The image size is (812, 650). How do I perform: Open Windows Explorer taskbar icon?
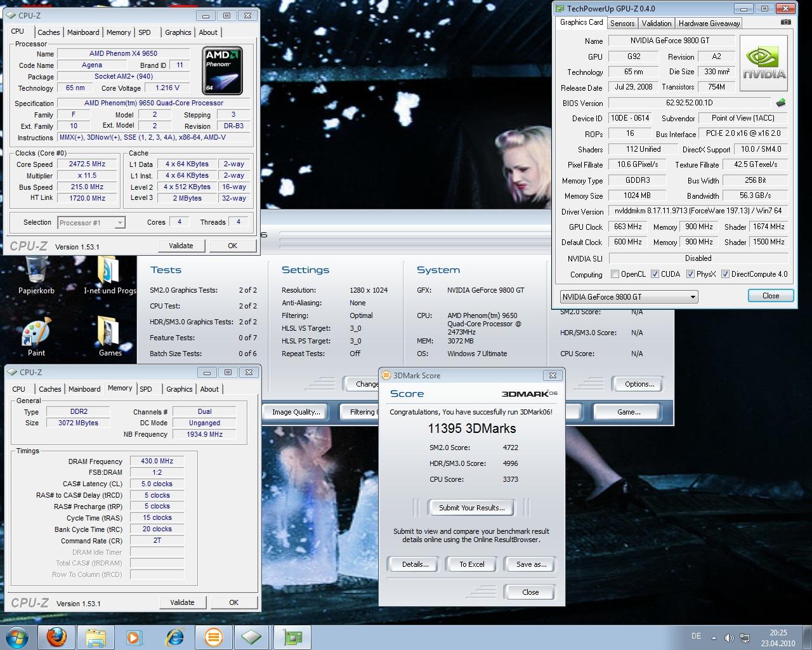click(x=96, y=637)
